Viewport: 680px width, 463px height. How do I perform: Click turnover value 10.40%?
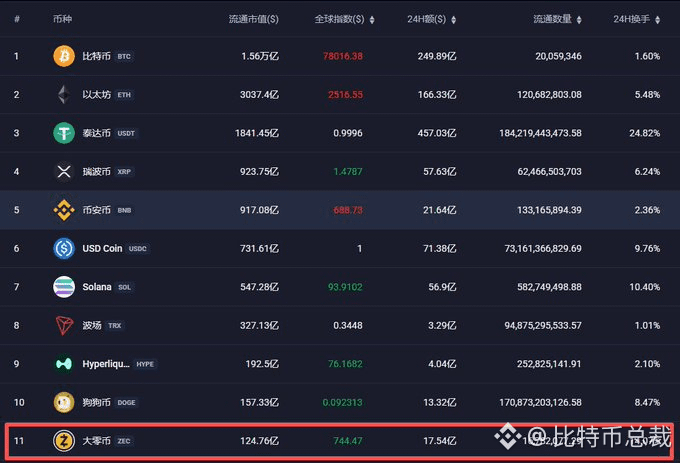[x=645, y=287]
